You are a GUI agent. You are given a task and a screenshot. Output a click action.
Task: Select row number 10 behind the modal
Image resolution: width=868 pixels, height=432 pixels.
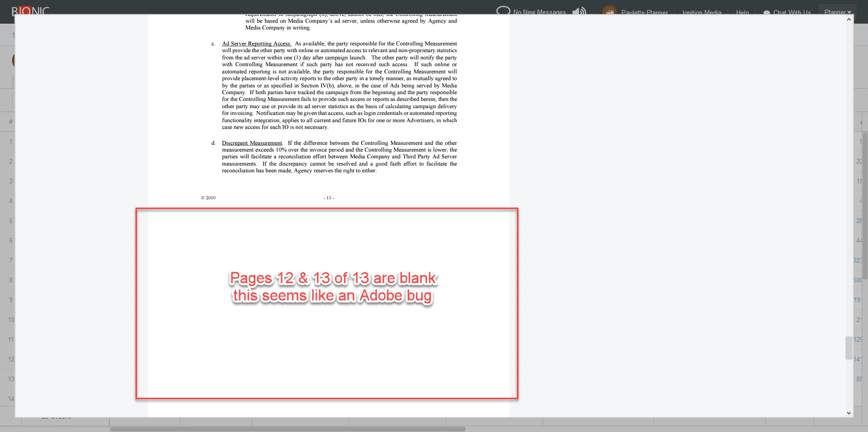pyautogui.click(x=11, y=320)
